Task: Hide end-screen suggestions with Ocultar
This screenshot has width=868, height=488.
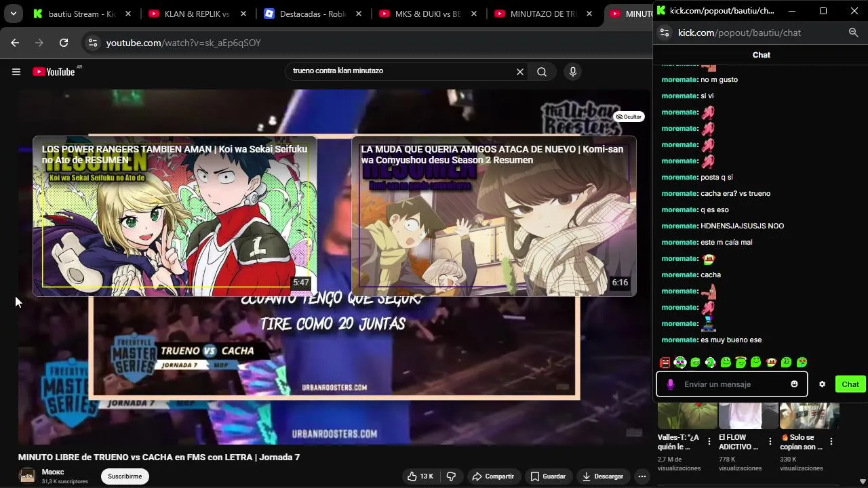Action: pyautogui.click(x=629, y=117)
